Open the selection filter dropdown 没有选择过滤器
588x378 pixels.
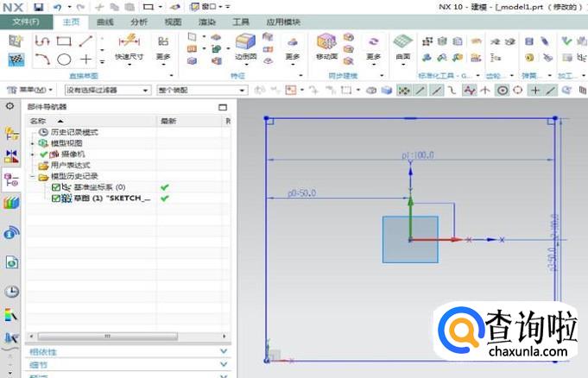point(107,90)
